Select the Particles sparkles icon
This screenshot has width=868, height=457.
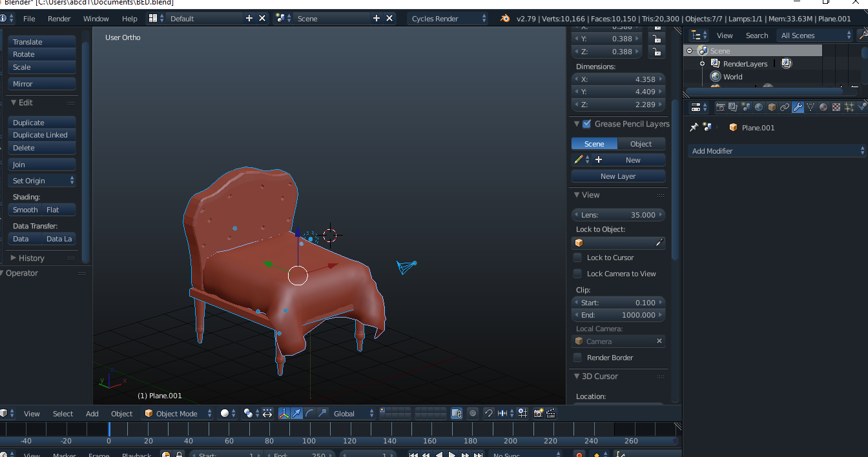click(x=850, y=107)
